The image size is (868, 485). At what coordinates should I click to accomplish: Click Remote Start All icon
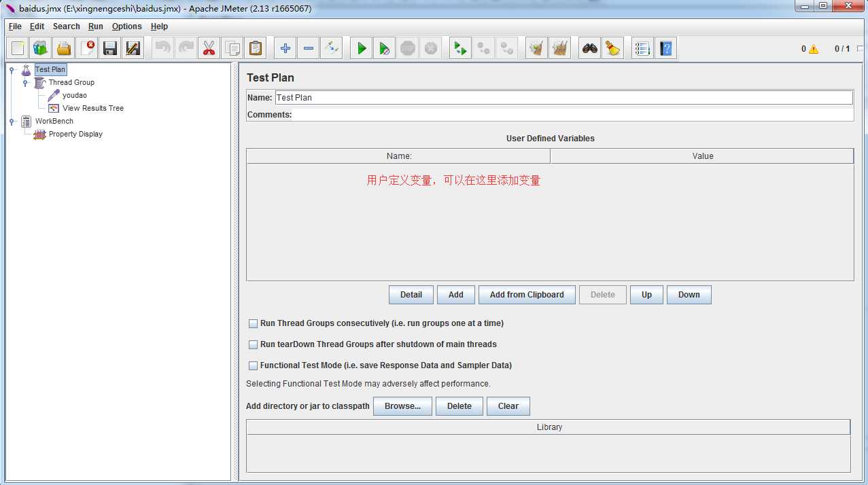click(x=461, y=48)
